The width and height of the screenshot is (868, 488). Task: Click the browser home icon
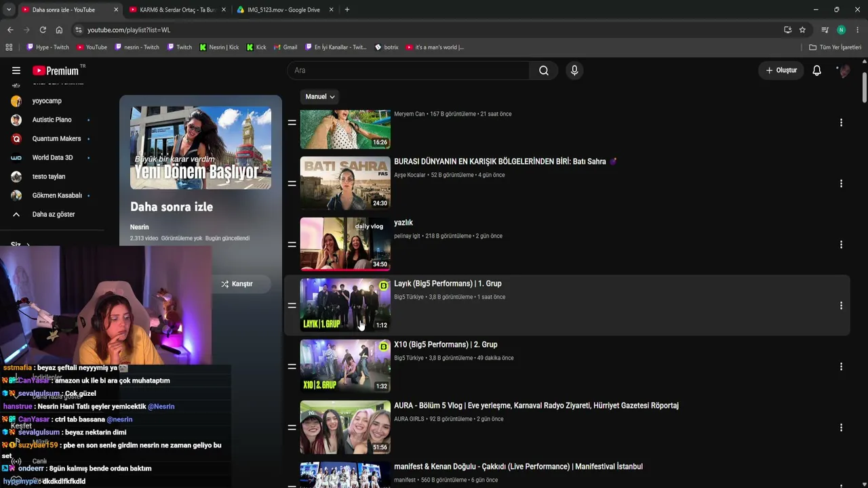[x=59, y=30]
